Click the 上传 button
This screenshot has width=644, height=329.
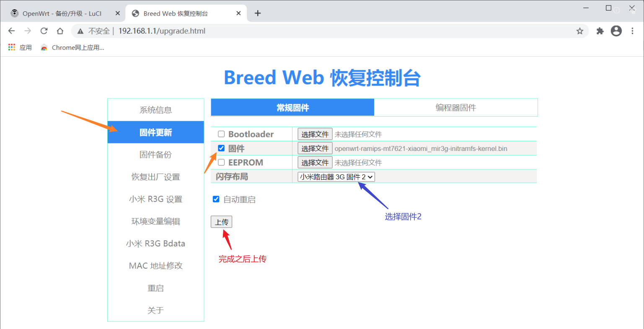(x=221, y=222)
